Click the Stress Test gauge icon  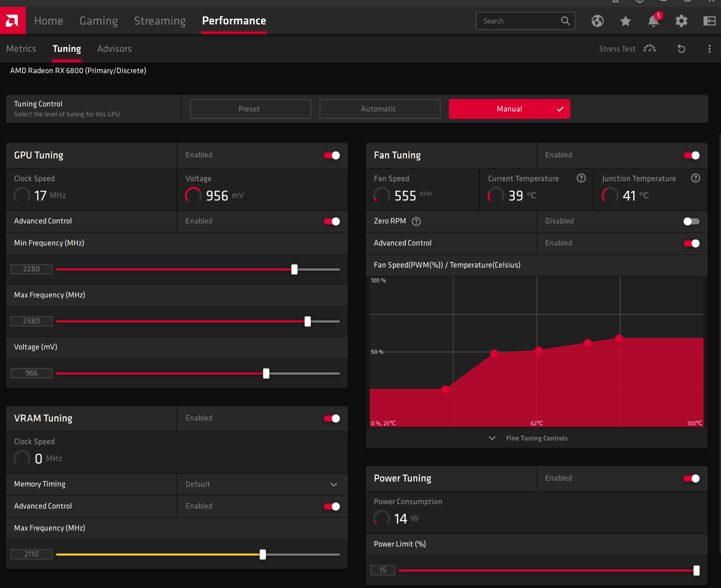649,49
